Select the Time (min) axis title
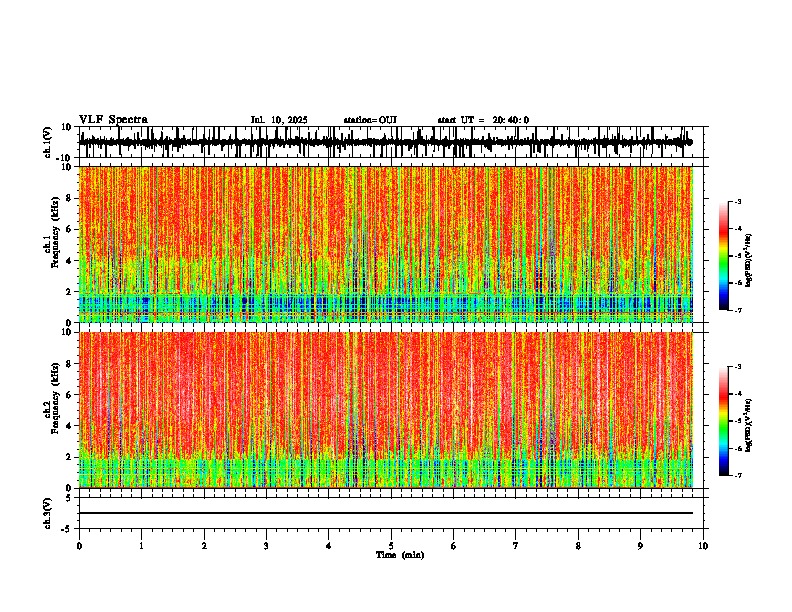Image resolution: width=792 pixels, height=612 pixels. pyautogui.click(x=400, y=555)
